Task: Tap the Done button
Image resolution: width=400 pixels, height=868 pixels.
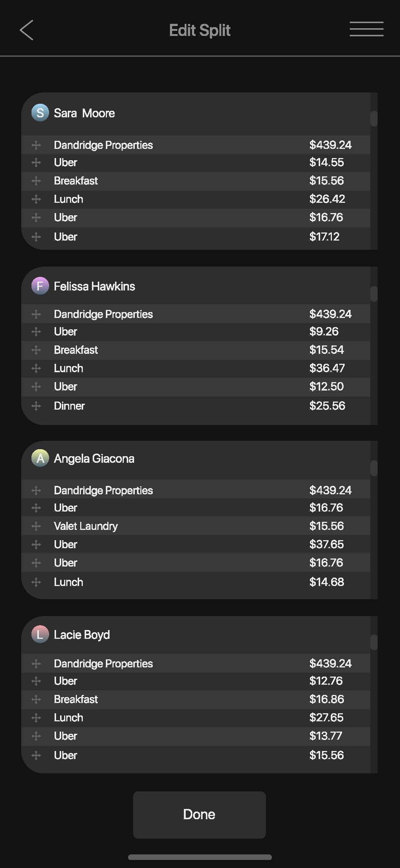Action: tap(199, 814)
